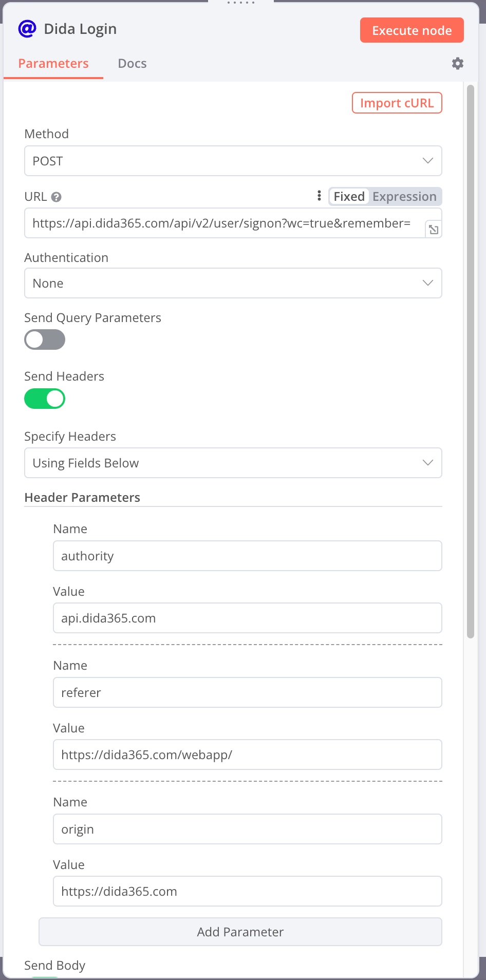The image size is (486, 980).
Task: Click the referer header value field
Action: (x=247, y=755)
